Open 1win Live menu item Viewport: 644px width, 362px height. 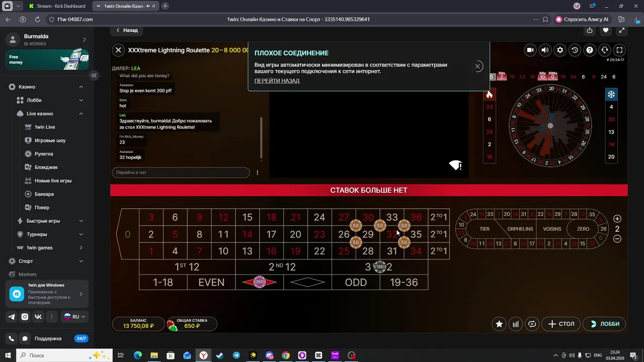45,127
